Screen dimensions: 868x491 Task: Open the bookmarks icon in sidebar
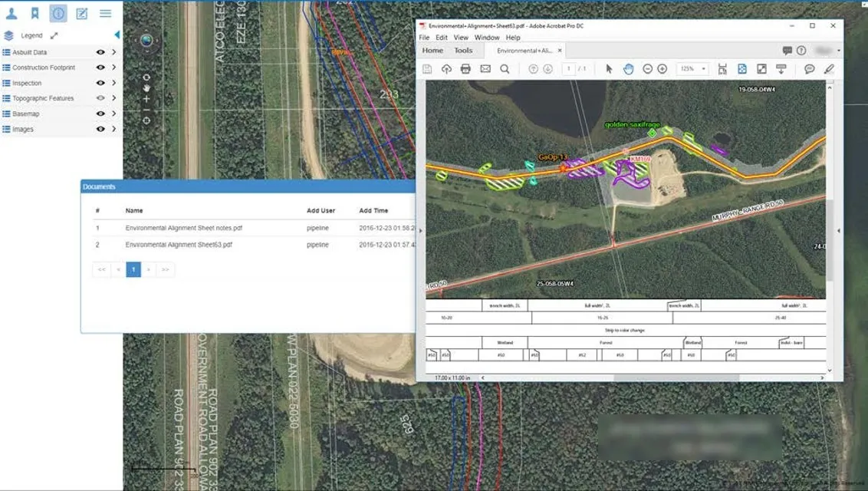35,13
